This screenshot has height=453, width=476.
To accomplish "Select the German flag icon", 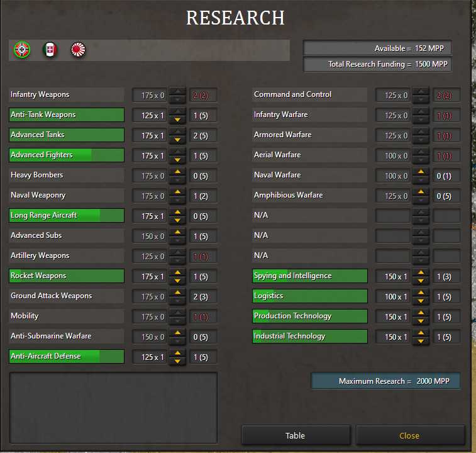I will click(22, 50).
